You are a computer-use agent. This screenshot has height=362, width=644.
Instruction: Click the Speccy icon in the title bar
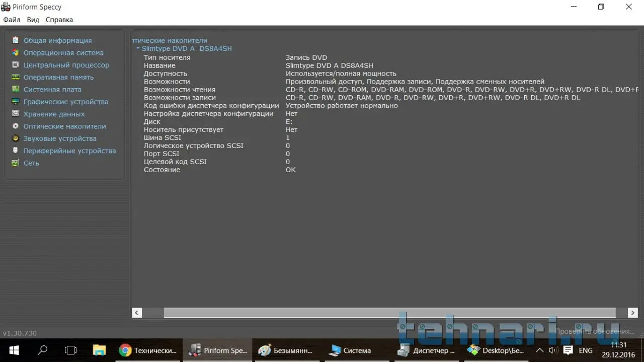point(6,7)
